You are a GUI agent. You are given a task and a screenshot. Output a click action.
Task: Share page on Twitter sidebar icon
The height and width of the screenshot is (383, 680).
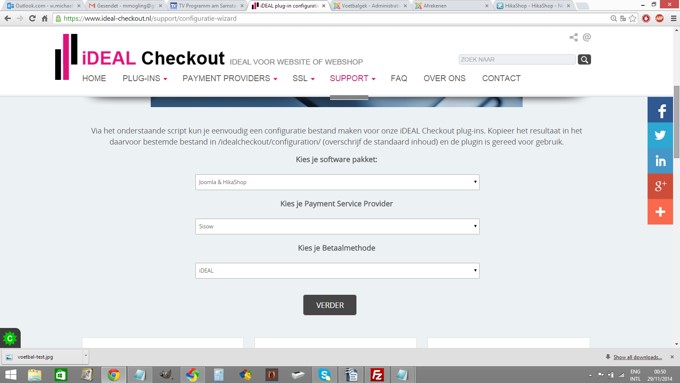[660, 135]
